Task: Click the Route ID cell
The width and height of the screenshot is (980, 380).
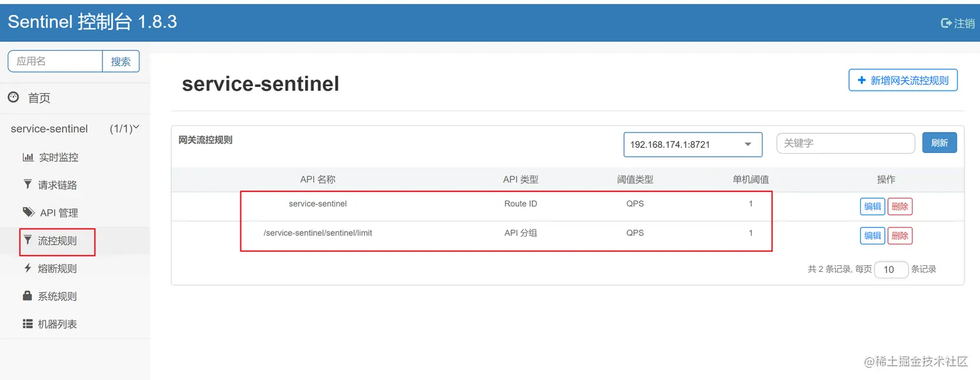Action: pyautogui.click(x=520, y=204)
